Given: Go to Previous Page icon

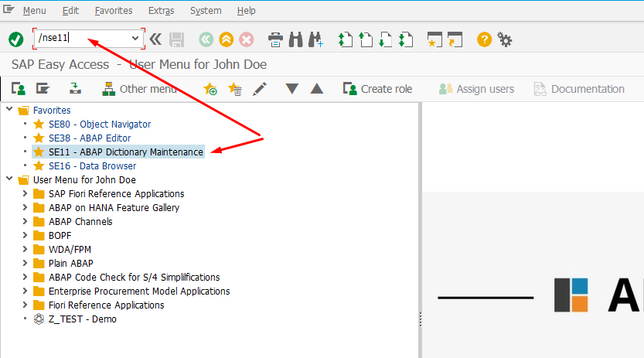Looking at the screenshot, I should pyautogui.click(x=366, y=40).
